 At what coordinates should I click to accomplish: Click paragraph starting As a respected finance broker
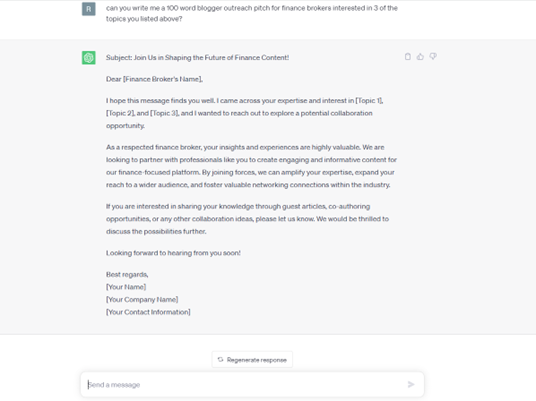click(x=251, y=166)
